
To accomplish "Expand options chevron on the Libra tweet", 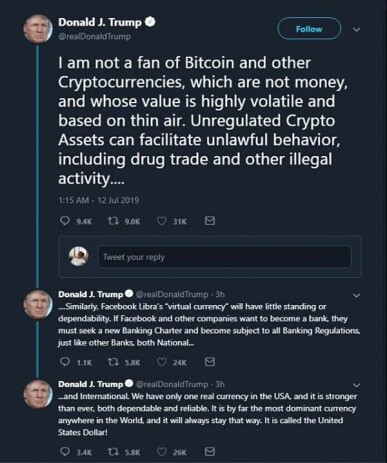I will pyautogui.click(x=356, y=295).
